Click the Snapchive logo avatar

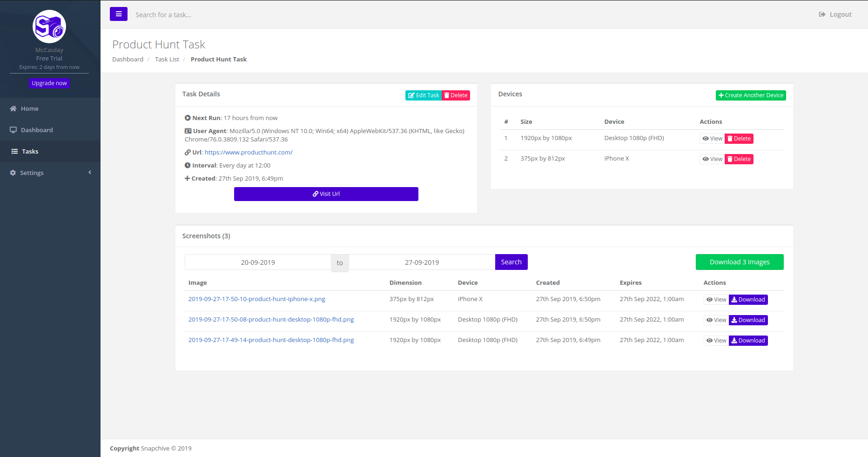[x=49, y=27]
